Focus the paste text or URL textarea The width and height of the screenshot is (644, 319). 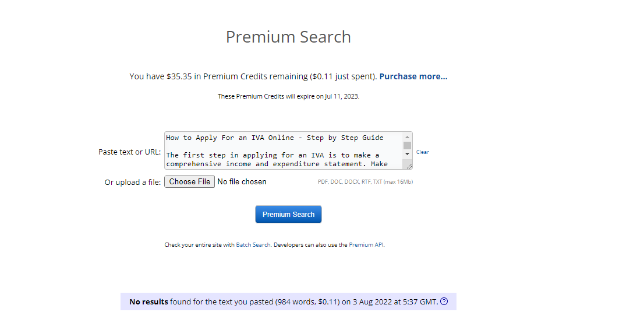(x=284, y=150)
